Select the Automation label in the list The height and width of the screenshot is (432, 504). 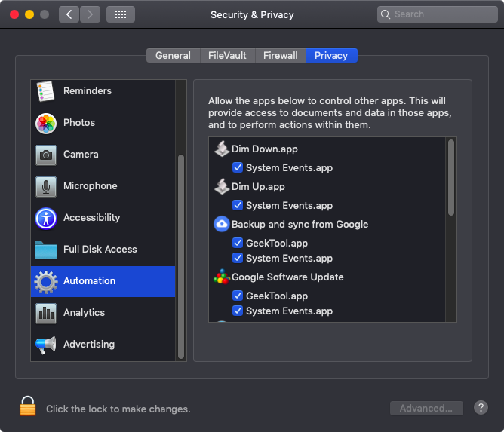coord(89,281)
